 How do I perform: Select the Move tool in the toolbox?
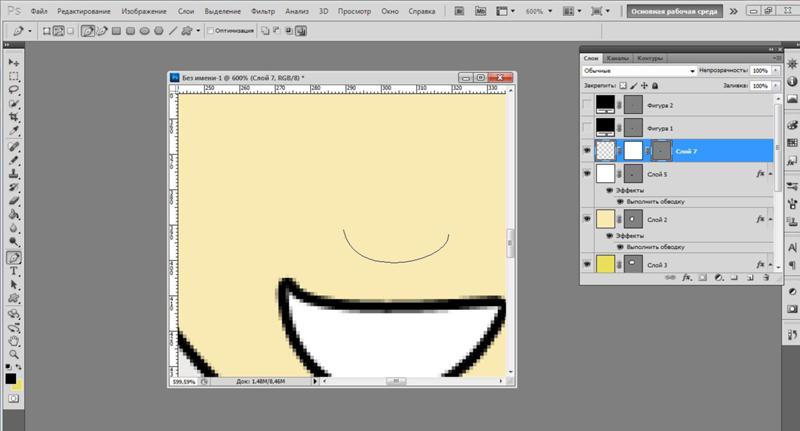click(x=15, y=62)
